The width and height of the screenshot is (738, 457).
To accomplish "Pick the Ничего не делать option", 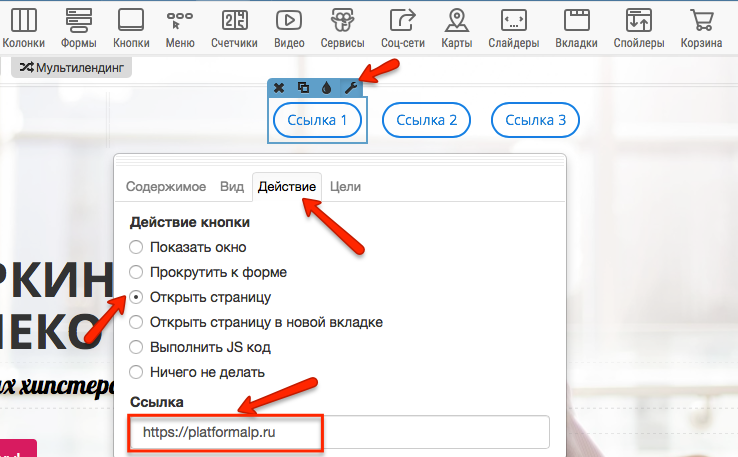I will point(136,372).
